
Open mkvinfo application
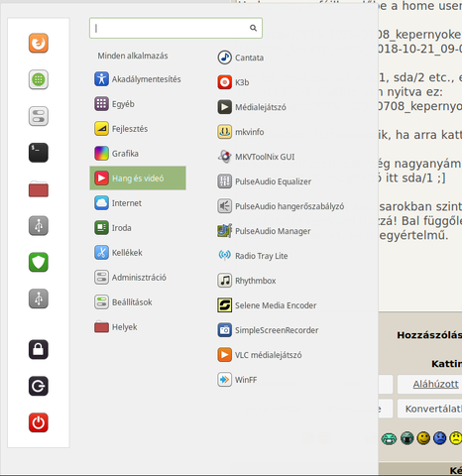[241, 132]
